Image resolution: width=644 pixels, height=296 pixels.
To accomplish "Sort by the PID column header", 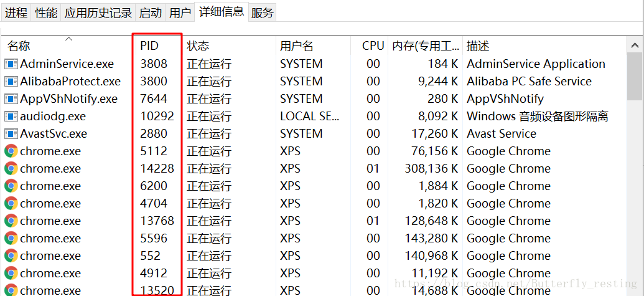I will coord(159,45).
